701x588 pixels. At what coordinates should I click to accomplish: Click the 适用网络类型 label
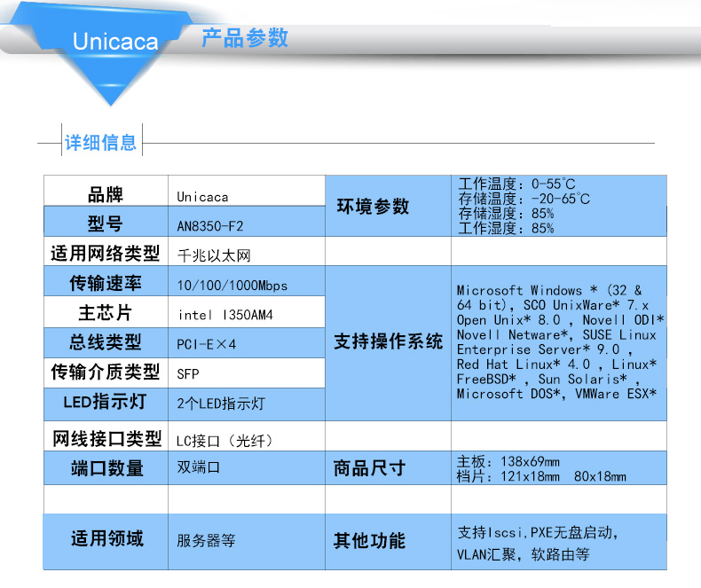point(106,254)
